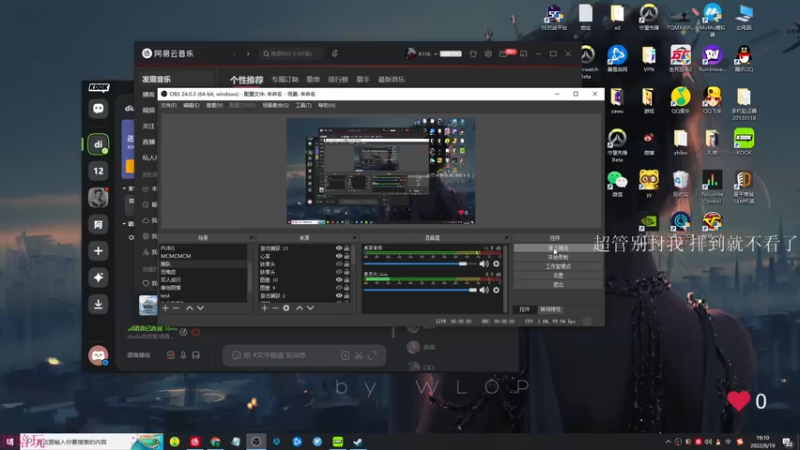The width and height of the screenshot is (800, 450).
Task: Open the 文件(F) menu in OBS
Action: tap(168, 105)
